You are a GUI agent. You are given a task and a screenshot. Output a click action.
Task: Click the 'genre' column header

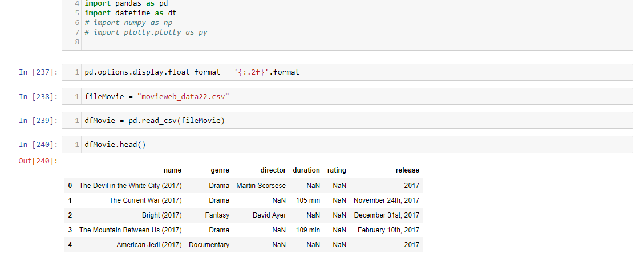tap(220, 170)
